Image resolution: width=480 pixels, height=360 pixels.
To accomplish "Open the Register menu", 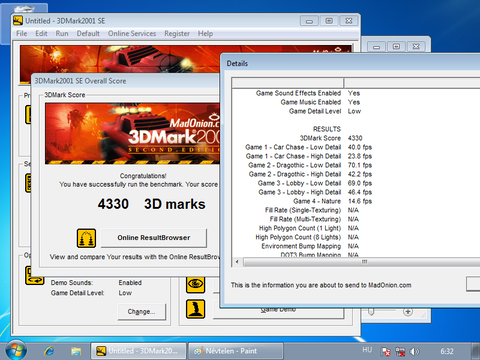I will tap(177, 34).
